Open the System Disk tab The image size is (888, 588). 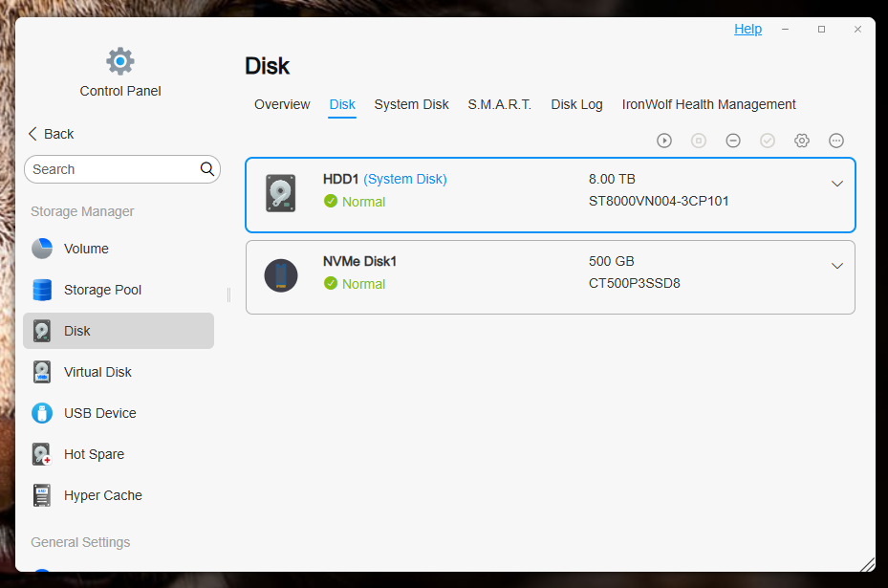click(x=411, y=104)
